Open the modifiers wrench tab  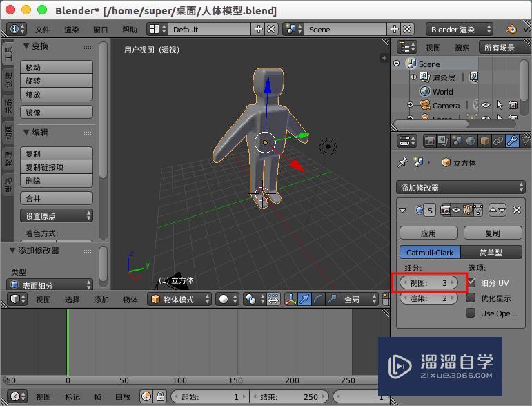(x=512, y=141)
